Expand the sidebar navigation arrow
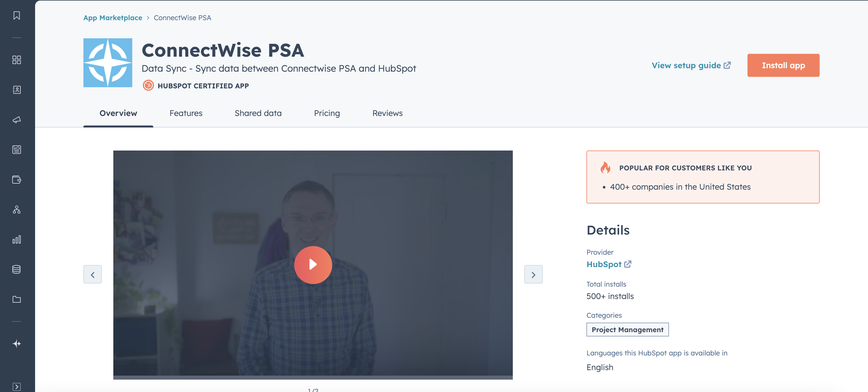 tap(16, 387)
